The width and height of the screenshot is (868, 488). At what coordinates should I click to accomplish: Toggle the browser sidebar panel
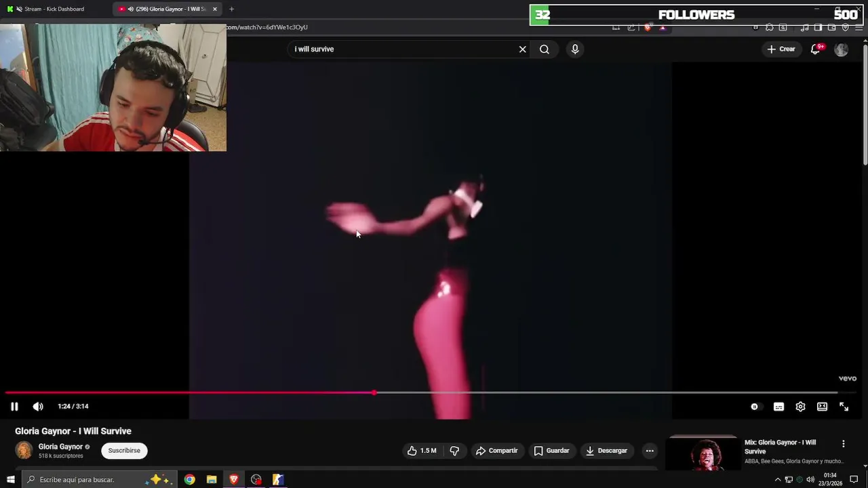pos(818,27)
